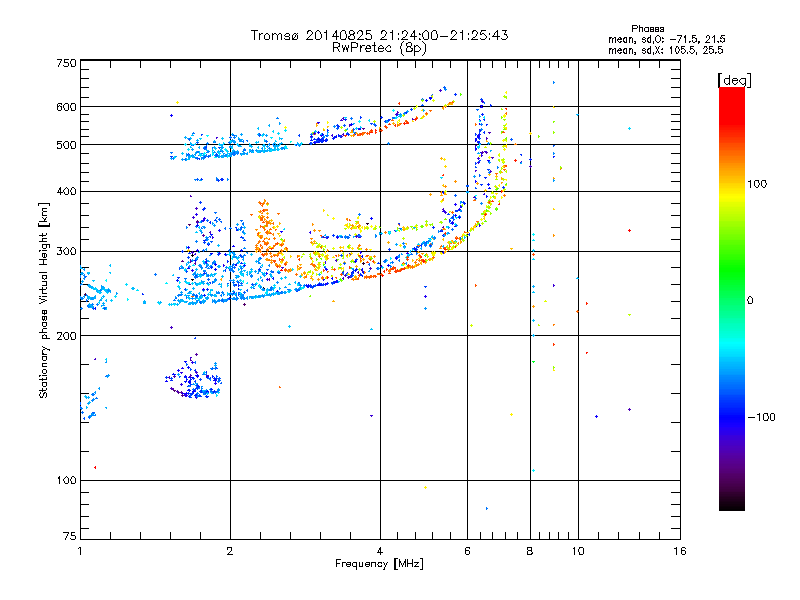
Task: Click the black bottom of the colorbar
Action: pyautogui.click(x=732, y=503)
